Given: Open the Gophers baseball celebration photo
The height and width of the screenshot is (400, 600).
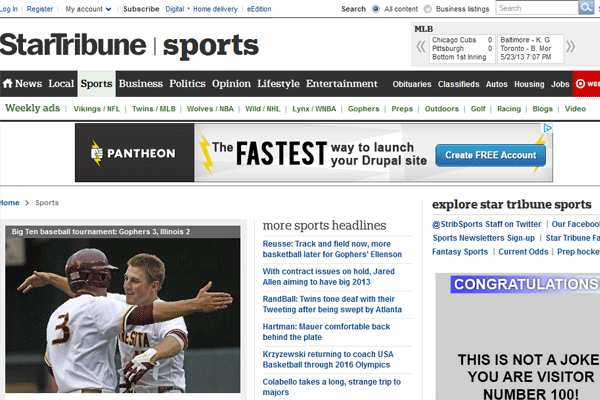Looking at the screenshot, I should [x=123, y=315].
